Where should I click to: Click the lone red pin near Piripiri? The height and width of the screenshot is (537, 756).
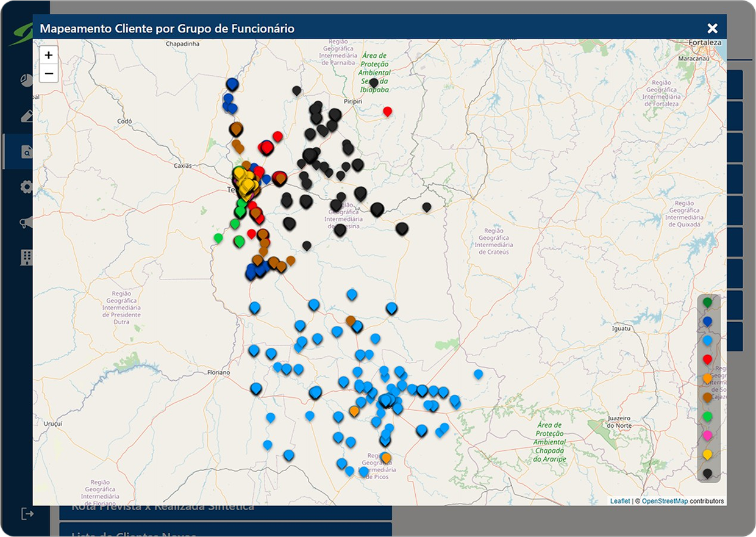tap(387, 111)
